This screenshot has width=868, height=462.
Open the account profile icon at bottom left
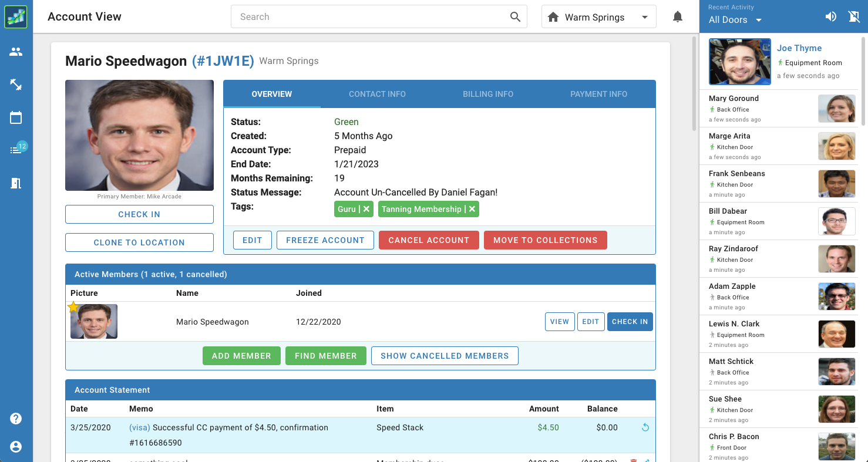(15, 447)
